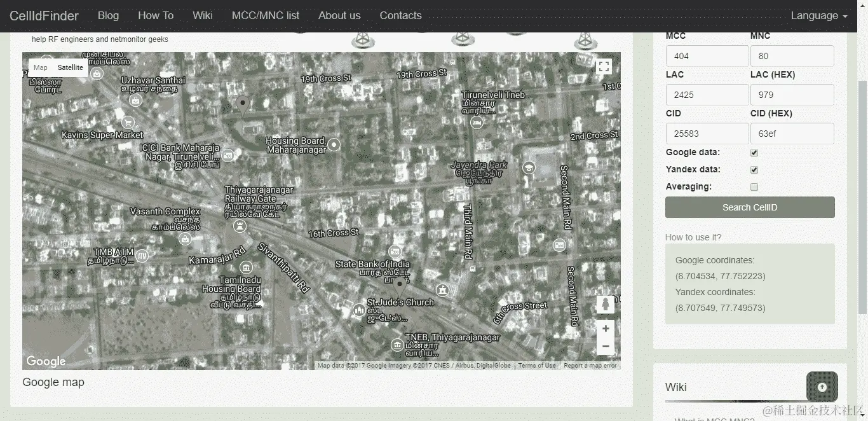Click Thiyagarajanagar Railway Gate transit icon
Viewport: 868px width, 421px height.
tap(240, 226)
